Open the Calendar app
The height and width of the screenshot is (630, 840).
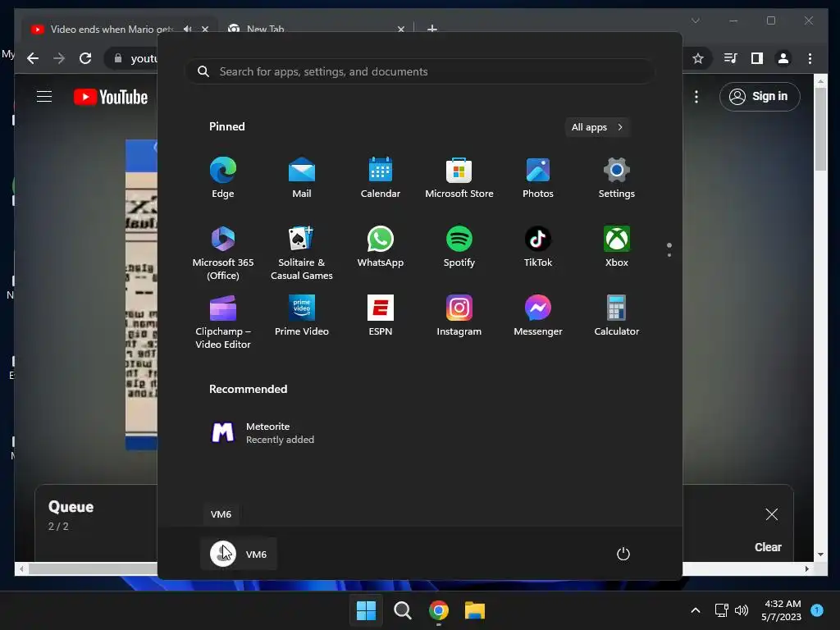coord(381,177)
